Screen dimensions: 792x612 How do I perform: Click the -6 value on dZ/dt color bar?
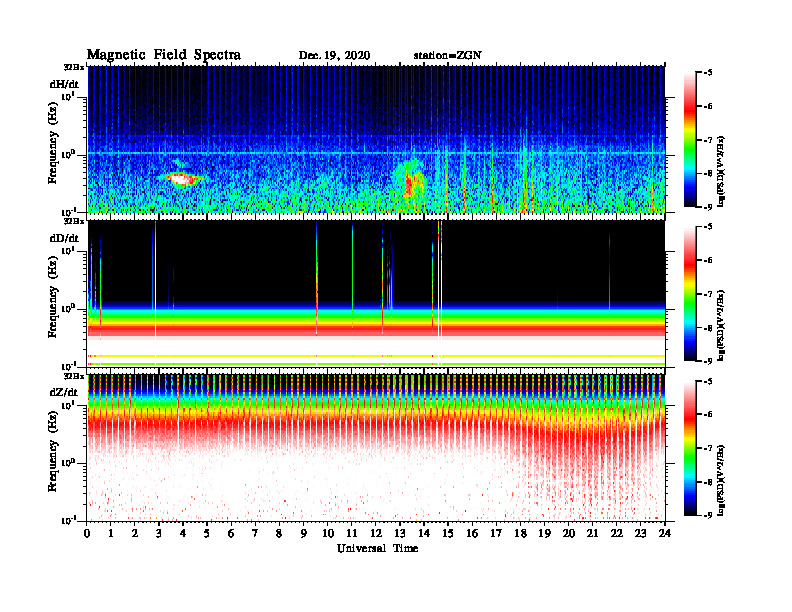pyautogui.click(x=708, y=415)
